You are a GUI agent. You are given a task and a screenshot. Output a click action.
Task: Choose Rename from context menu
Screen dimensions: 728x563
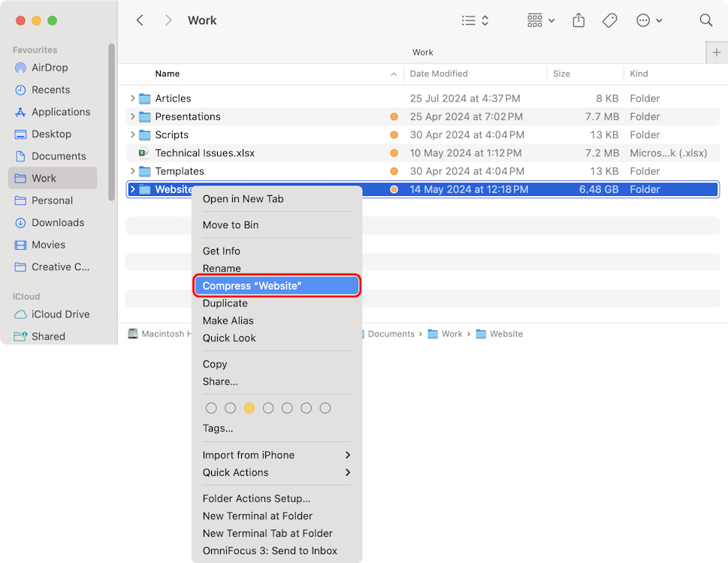pyautogui.click(x=276, y=269)
